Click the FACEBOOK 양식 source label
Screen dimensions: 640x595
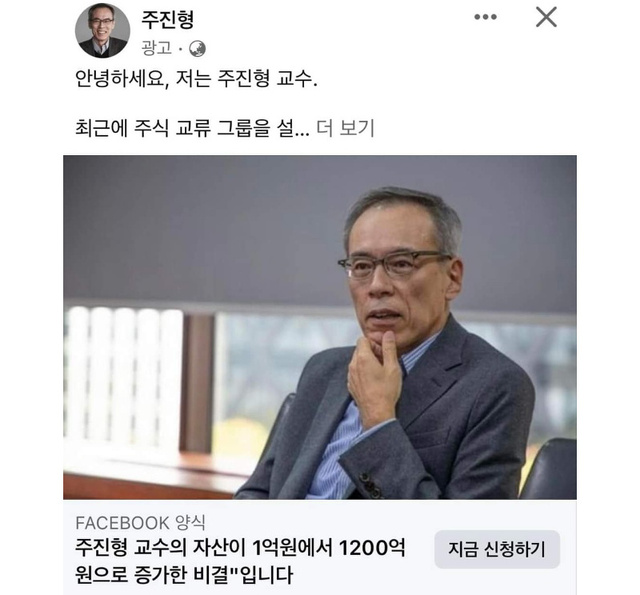(x=140, y=523)
